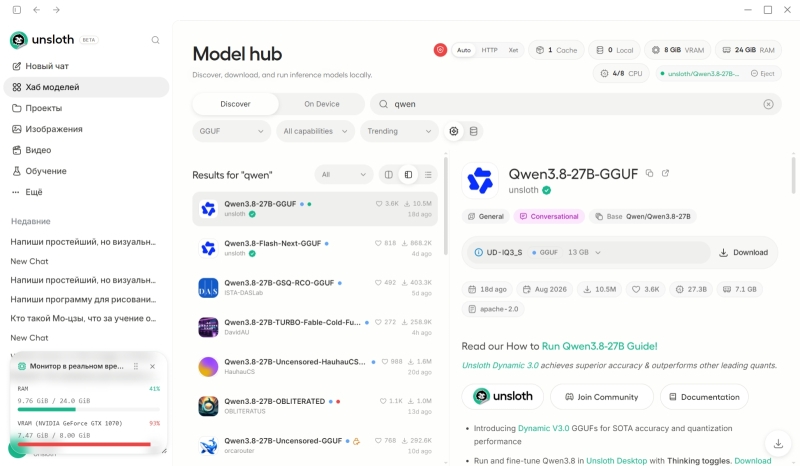Image resolution: width=800 pixels, height=466 pixels.
Task: Switch to the On Device tab
Action: [321, 104]
